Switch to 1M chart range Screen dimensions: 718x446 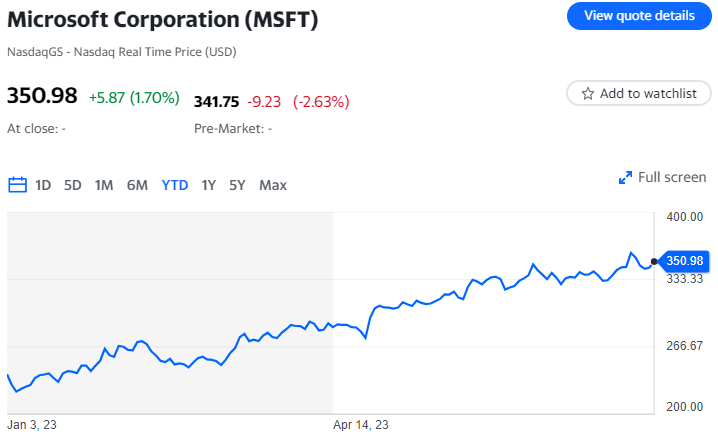click(x=104, y=185)
